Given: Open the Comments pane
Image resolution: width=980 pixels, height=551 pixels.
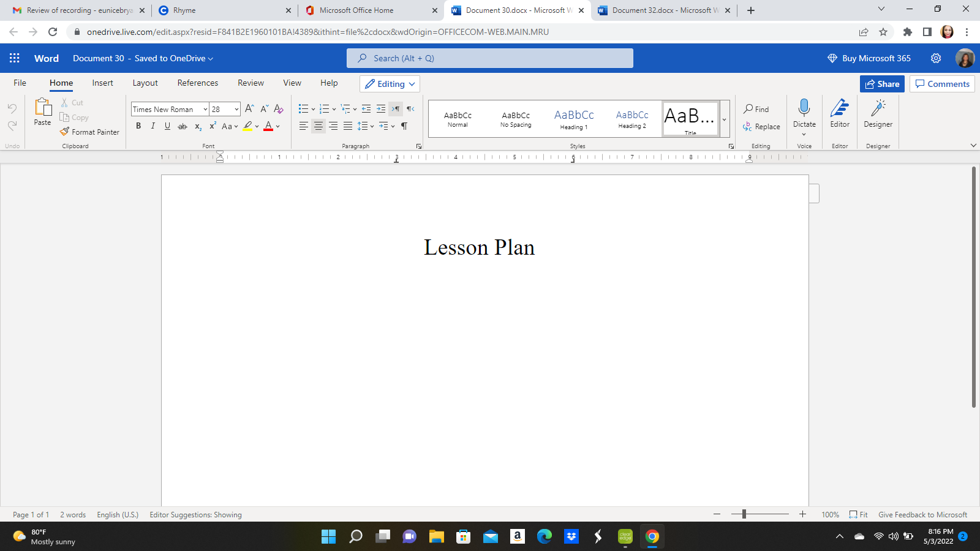Looking at the screenshot, I should [942, 84].
